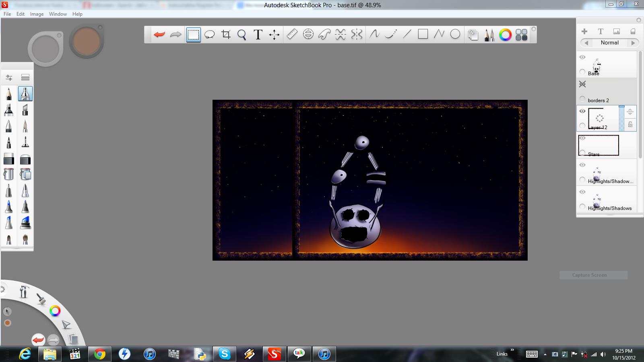The image size is (644, 362).
Task: Open Google Chrome from the taskbar
Action: [99, 354]
